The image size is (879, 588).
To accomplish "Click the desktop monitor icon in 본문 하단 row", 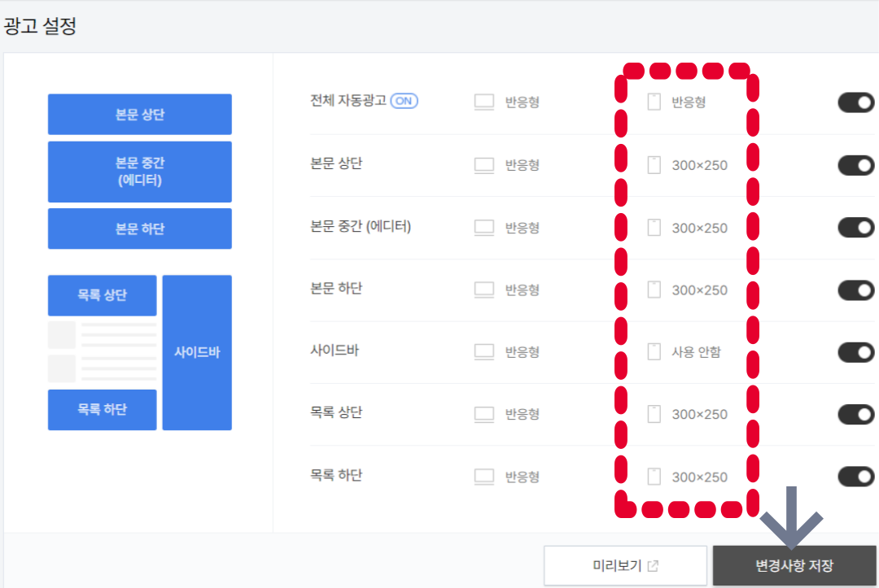I will coord(483,290).
